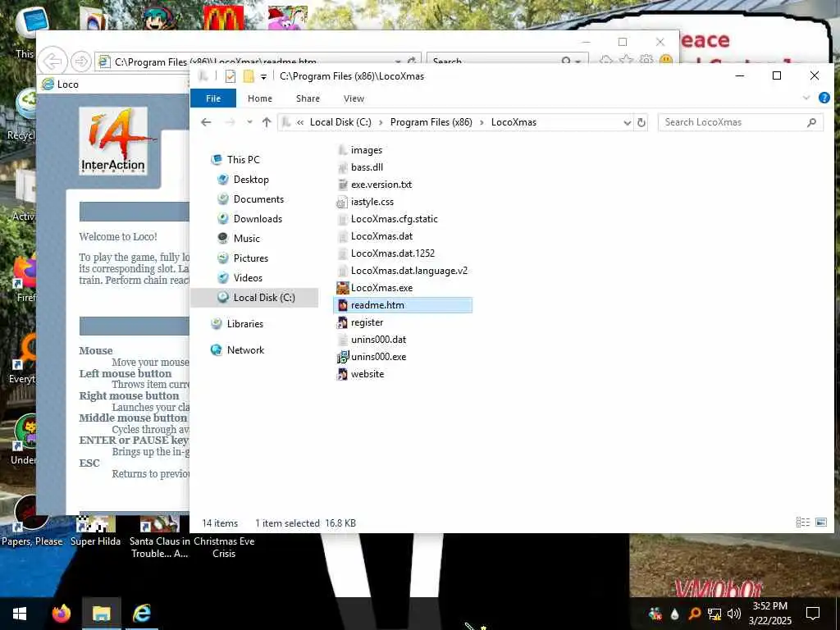The width and height of the screenshot is (840, 630).
Task: Click Internet Explorer address bar
Action: [x=257, y=62]
